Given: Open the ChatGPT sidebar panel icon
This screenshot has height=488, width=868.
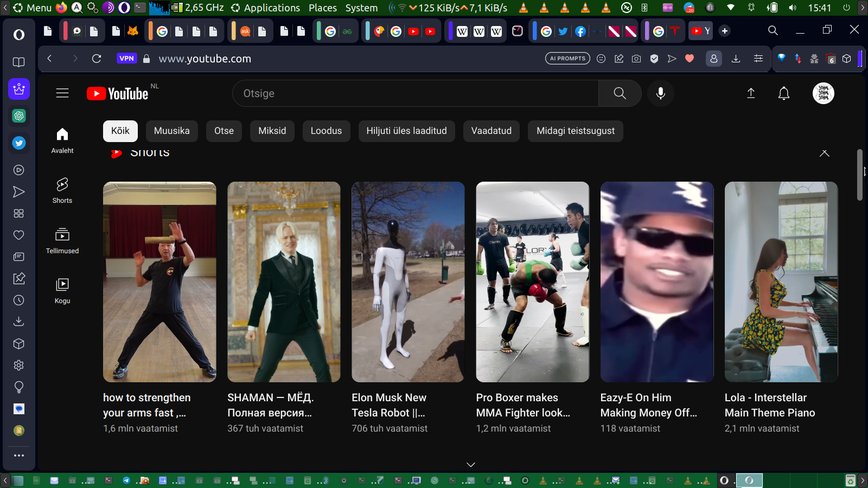Looking at the screenshot, I should (19, 116).
